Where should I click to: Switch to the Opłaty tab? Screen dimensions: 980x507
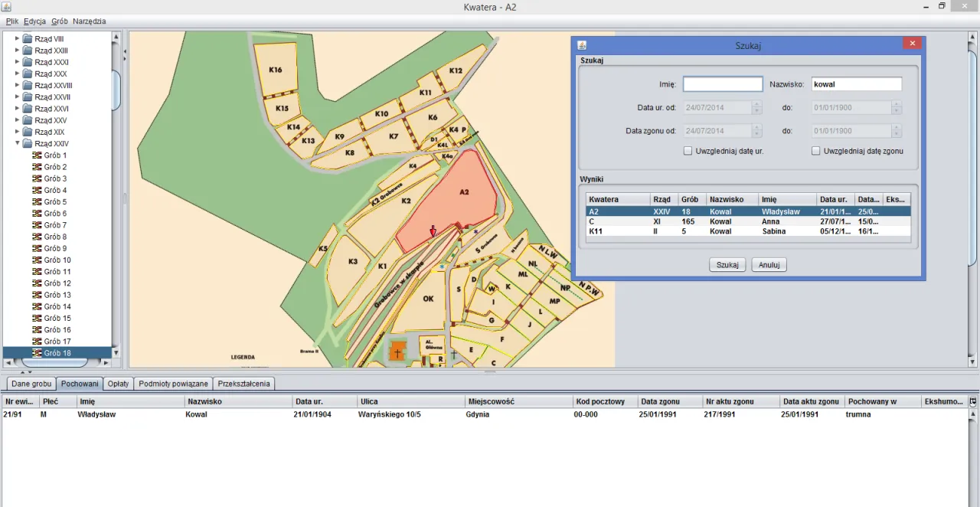(x=118, y=384)
